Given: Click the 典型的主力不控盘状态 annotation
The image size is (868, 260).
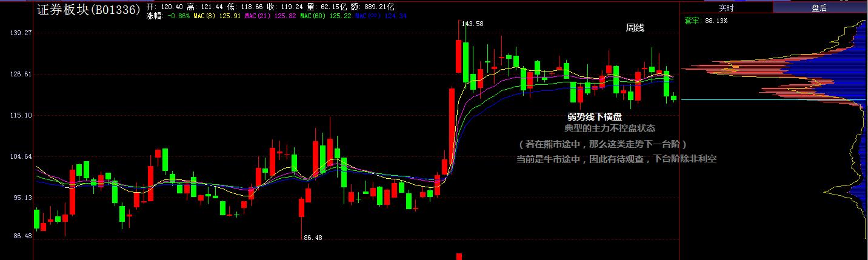Looking at the screenshot, I should point(610,128).
